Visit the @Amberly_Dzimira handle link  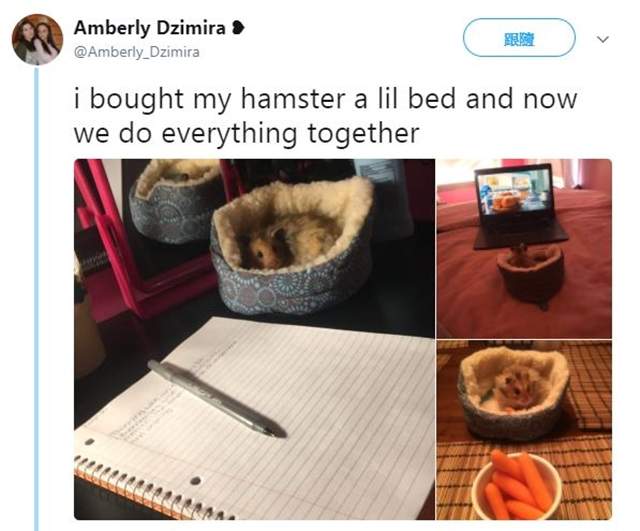[137, 52]
